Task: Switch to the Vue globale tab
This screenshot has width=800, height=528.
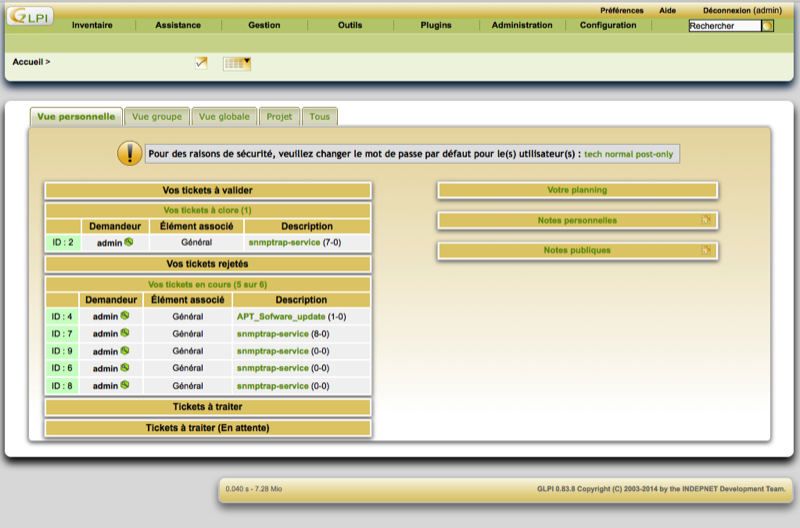Action: [x=224, y=116]
